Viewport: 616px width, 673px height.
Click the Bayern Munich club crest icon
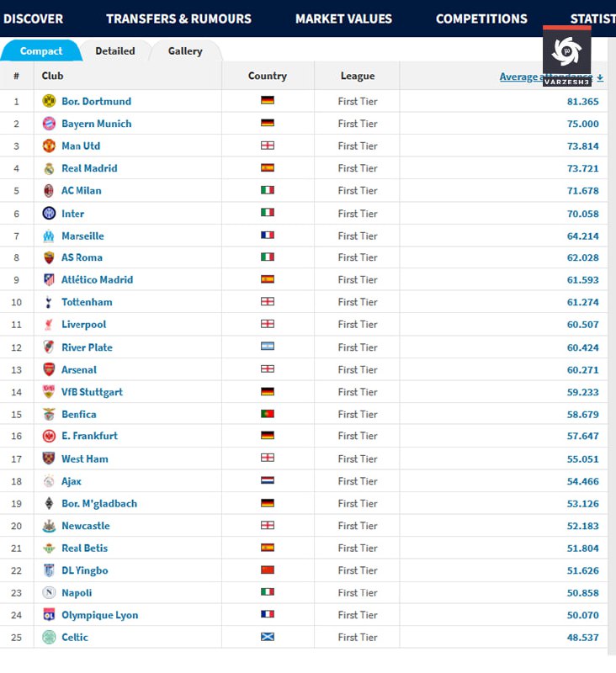[49, 124]
